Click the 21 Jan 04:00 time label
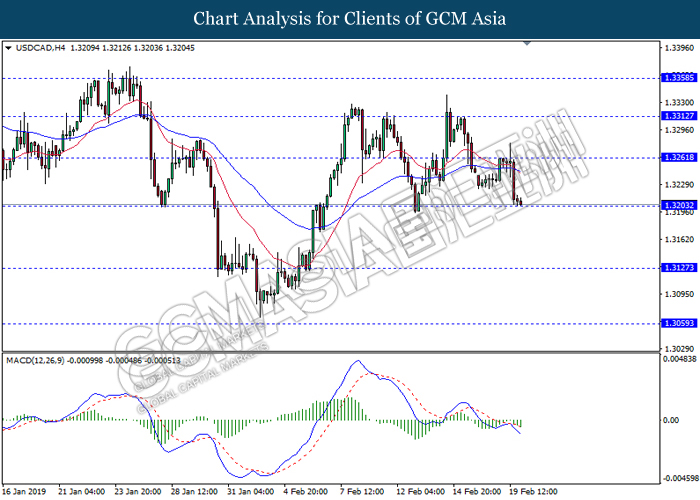 click(82, 492)
